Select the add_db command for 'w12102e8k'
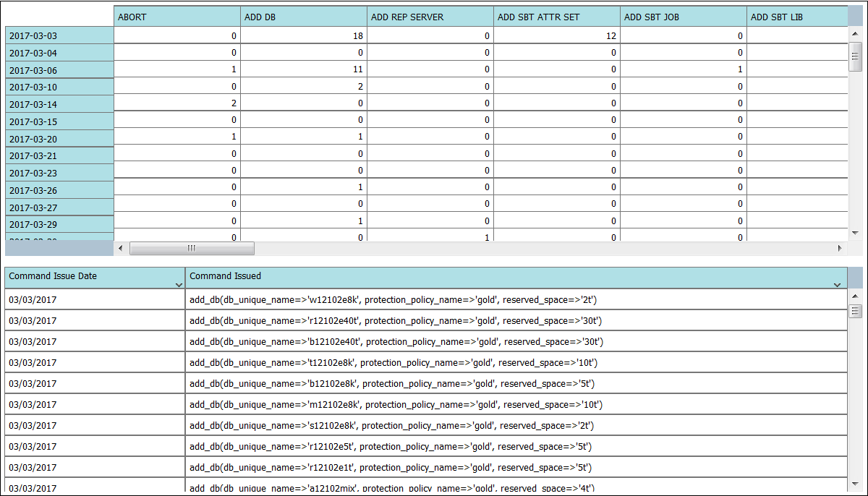 (x=516, y=299)
